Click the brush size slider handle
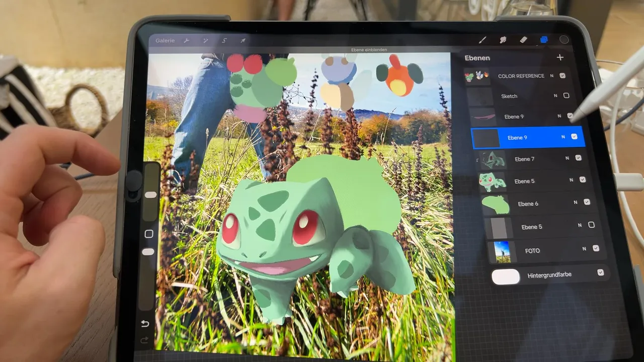The image size is (644, 362). pyautogui.click(x=150, y=194)
